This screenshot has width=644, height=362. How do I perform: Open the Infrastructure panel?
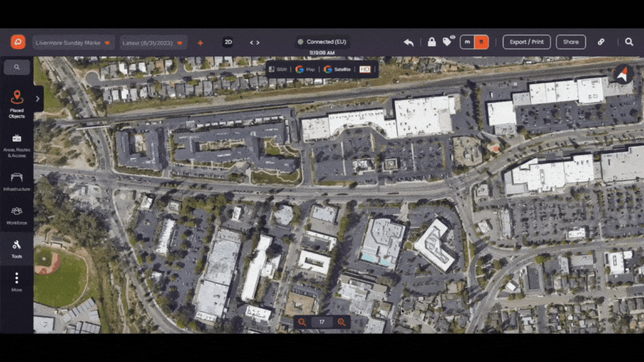pos(17,182)
